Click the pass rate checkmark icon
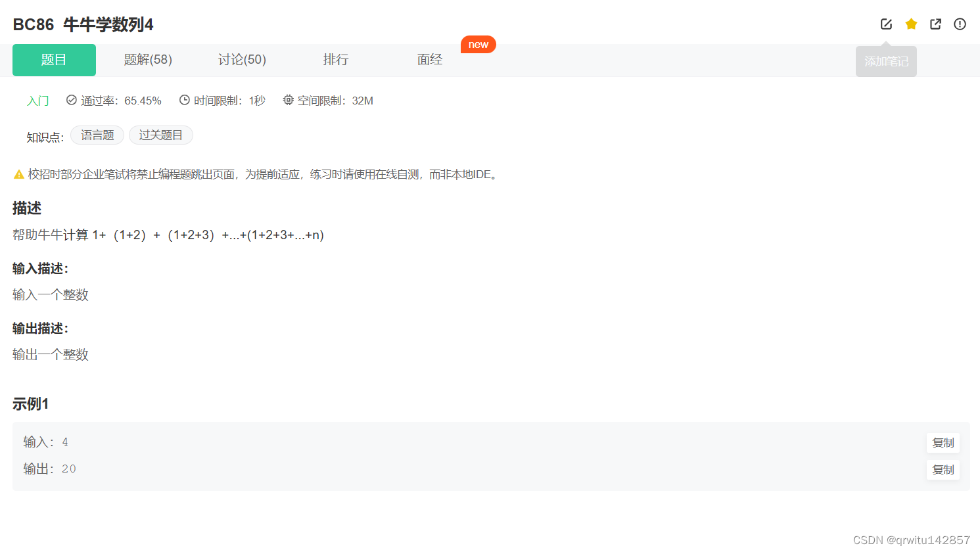 tap(72, 100)
